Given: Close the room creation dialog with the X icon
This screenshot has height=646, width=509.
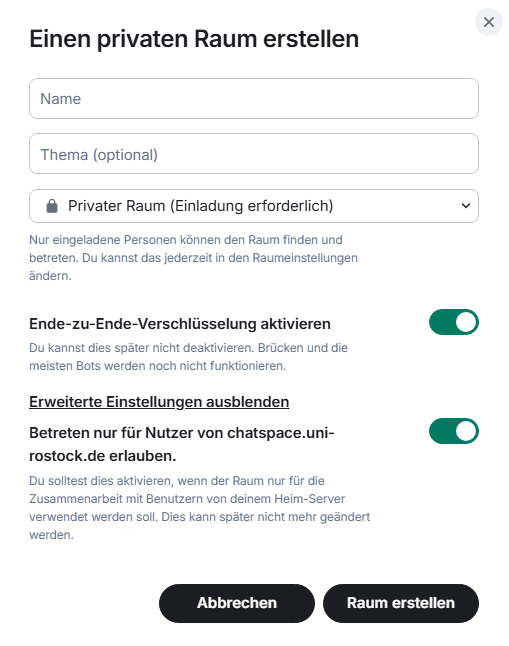Looking at the screenshot, I should (x=488, y=22).
